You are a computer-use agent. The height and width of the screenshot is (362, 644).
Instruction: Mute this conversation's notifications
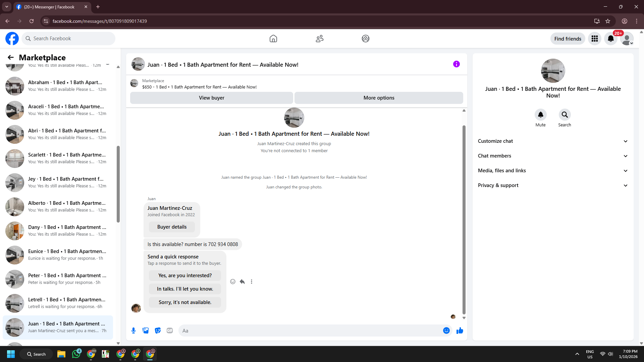(x=540, y=115)
